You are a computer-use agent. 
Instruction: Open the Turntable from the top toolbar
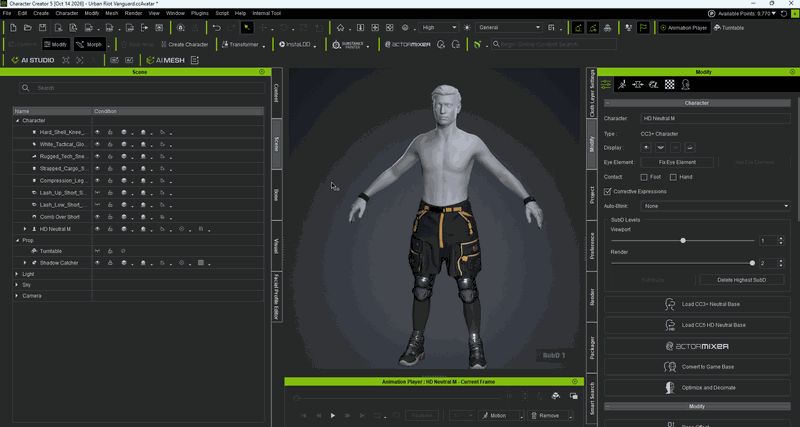click(x=729, y=28)
